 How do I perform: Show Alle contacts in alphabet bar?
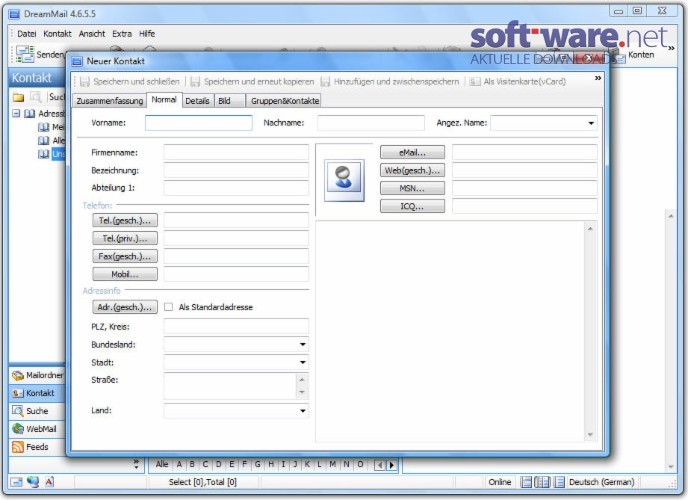pyautogui.click(x=162, y=464)
